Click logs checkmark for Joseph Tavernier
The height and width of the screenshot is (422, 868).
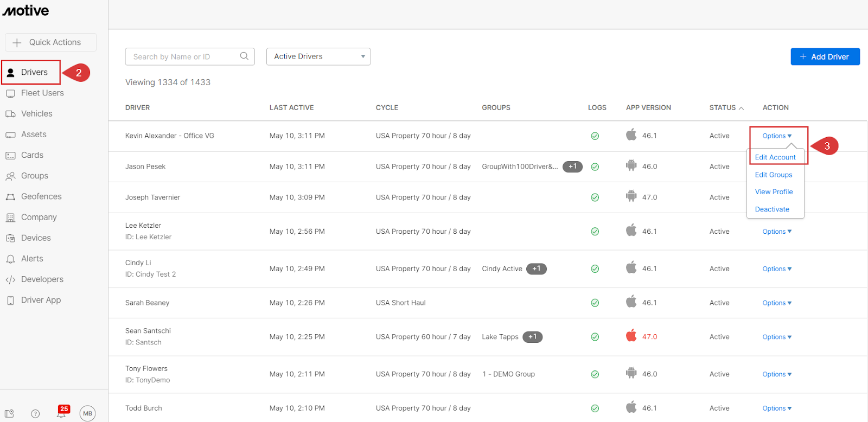click(595, 197)
